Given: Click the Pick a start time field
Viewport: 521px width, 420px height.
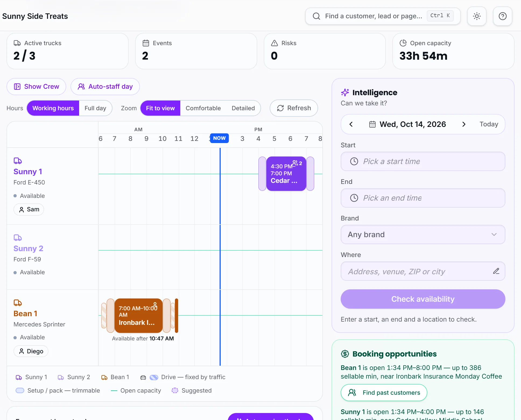Looking at the screenshot, I should pyautogui.click(x=423, y=161).
